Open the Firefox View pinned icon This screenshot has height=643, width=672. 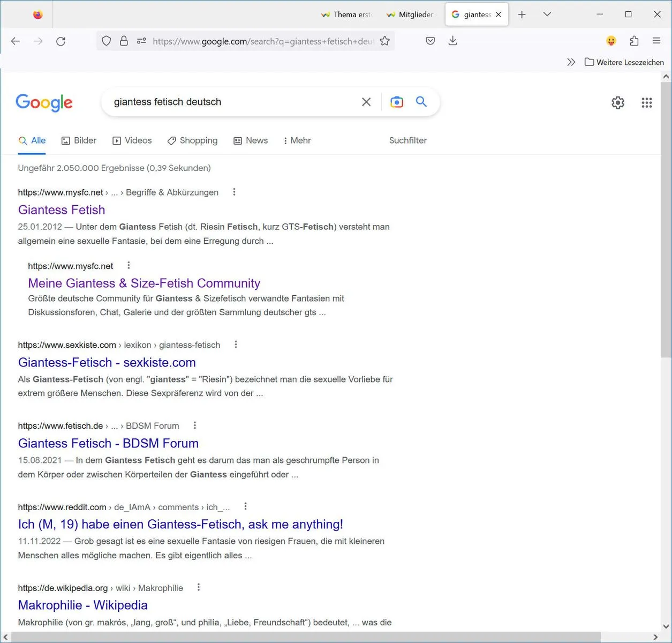[37, 14]
